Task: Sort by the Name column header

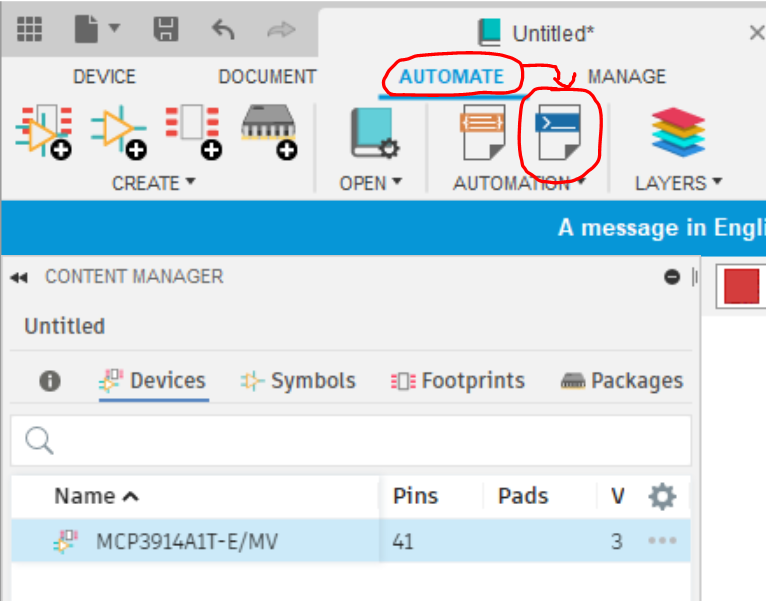Action: tap(97, 496)
